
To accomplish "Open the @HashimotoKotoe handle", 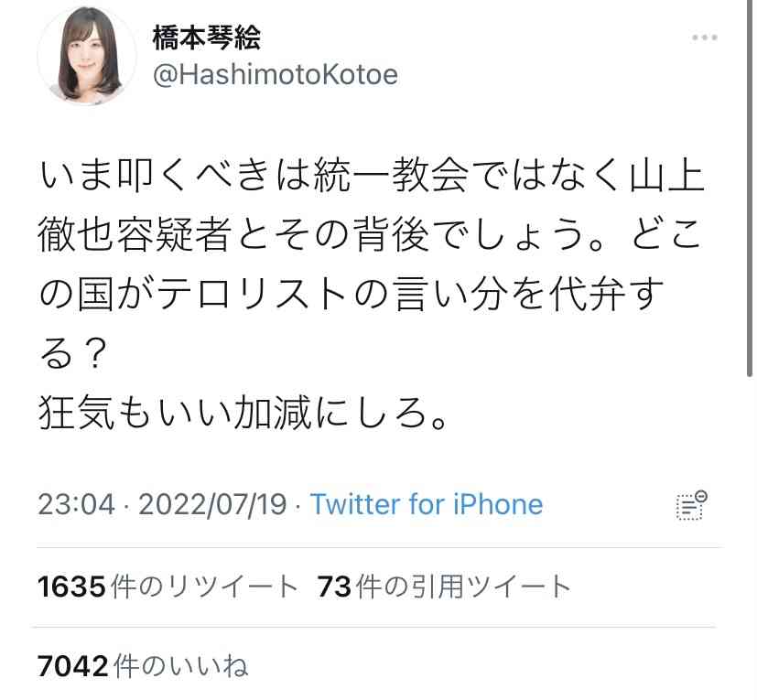I will [276, 75].
